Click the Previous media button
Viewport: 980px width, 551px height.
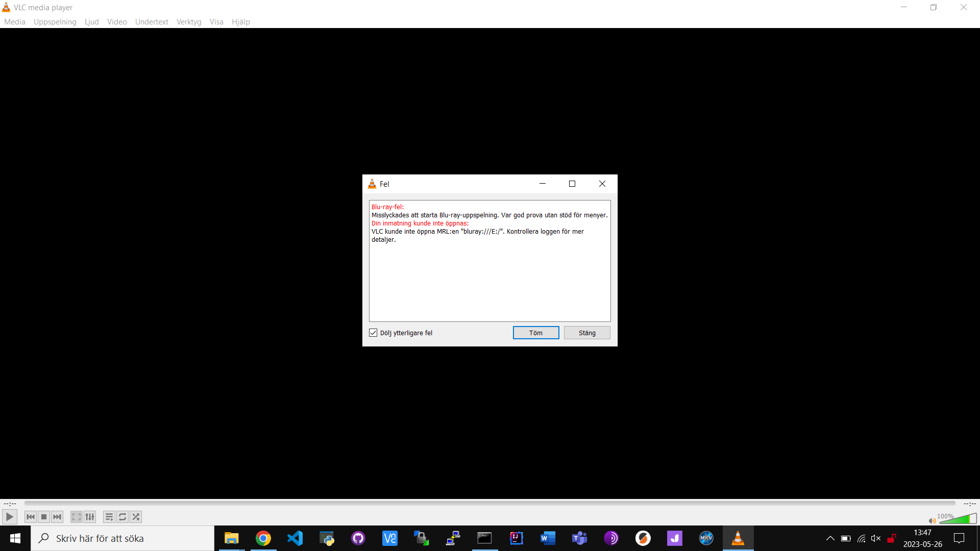pyautogui.click(x=31, y=517)
